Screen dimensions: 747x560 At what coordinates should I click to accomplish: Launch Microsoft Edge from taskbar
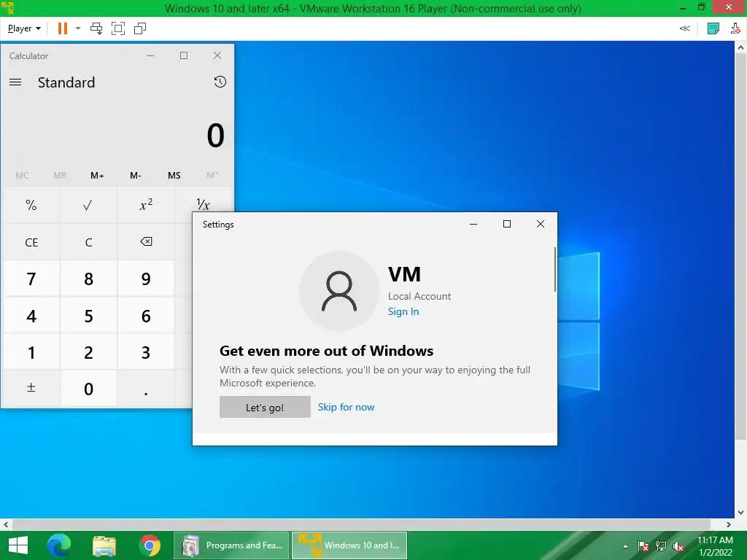[x=59, y=545]
